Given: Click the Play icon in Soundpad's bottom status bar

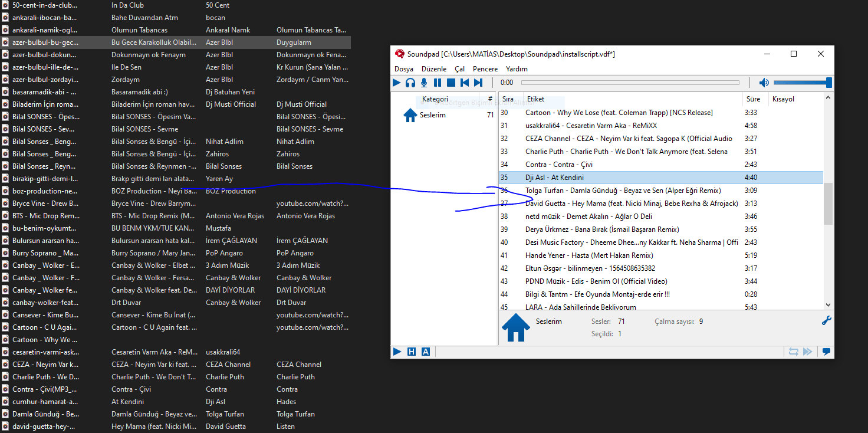Looking at the screenshot, I should (397, 352).
